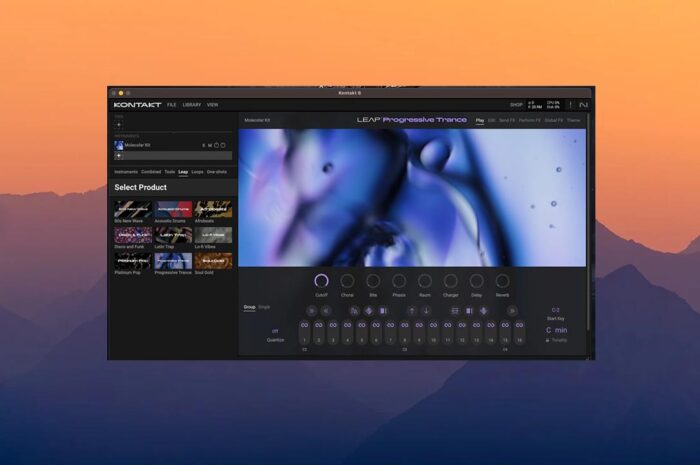This screenshot has height=465, width=700.
Task: Open the Perform FX tab
Action: click(x=529, y=120)
